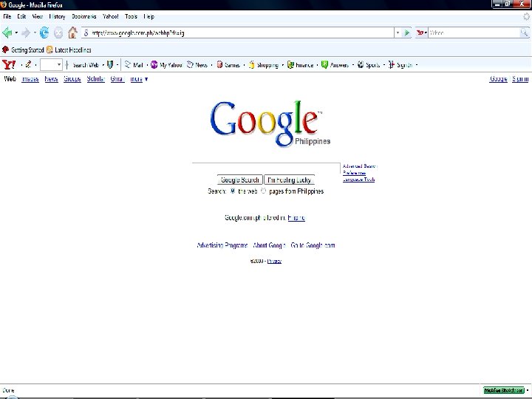The image size is (532, 399).
Task: Open the Google News link
Action: pyautogui.click(x=51, y=79)
